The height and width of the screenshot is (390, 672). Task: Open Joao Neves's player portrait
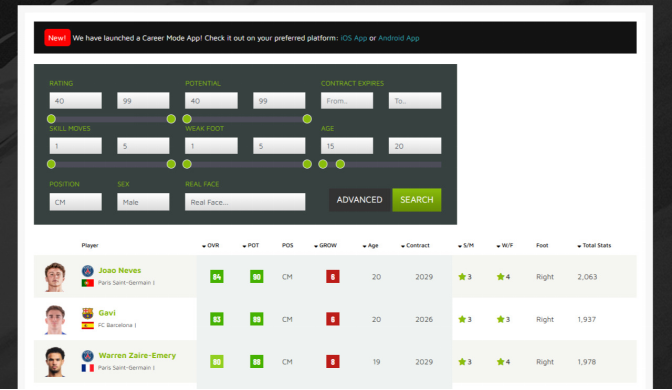pyautogui.click(x=55, y=277)
